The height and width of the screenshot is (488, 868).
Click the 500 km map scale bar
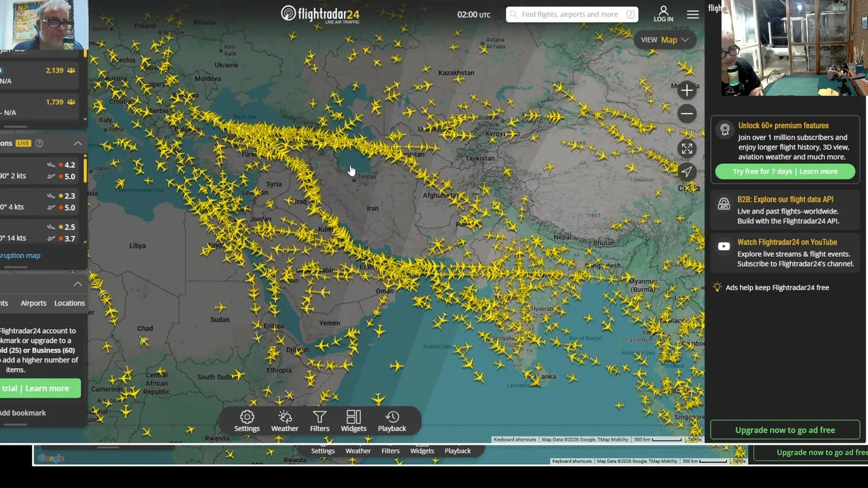pos(658,439)
